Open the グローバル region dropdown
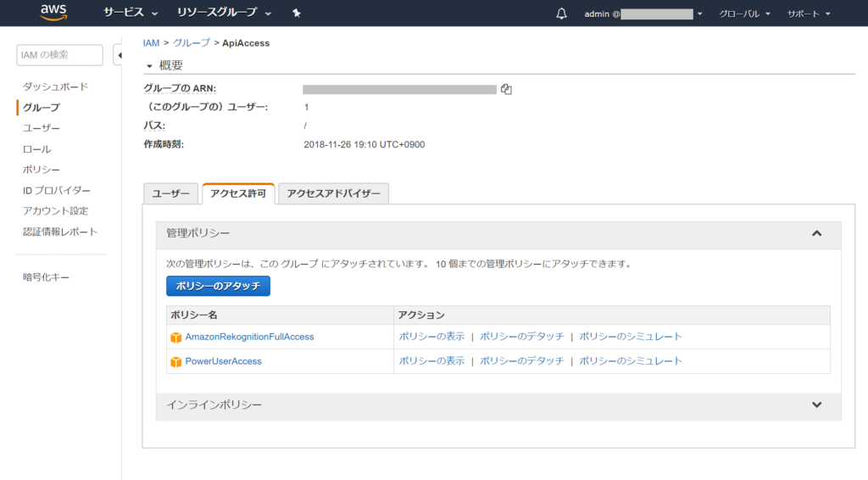This screenshot has height=480, width=868. [744, 14]
